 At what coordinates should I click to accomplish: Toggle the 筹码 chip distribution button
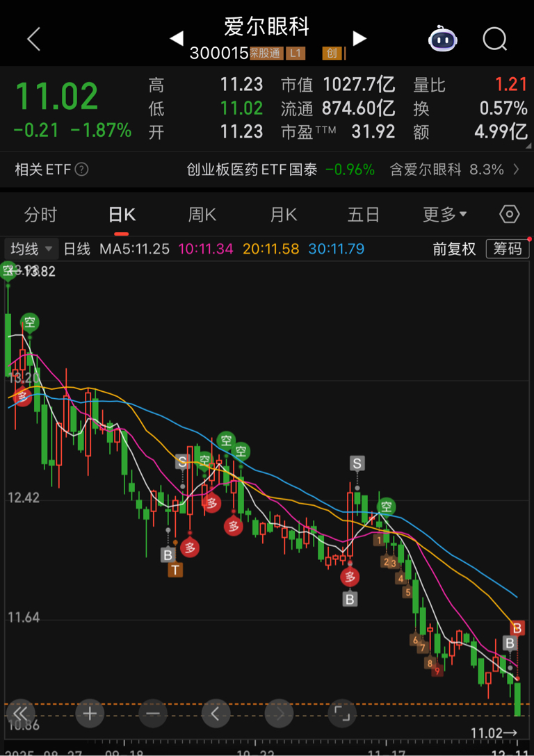point(507,249)
